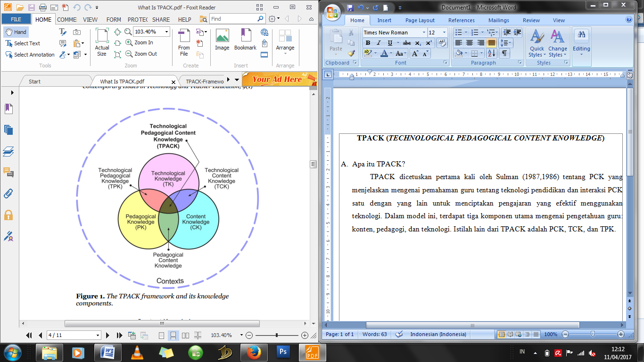This screenshot has height=362, width=644.
Task: Expand Foxit navigation panel arrow
Action: tap(12, 93)
